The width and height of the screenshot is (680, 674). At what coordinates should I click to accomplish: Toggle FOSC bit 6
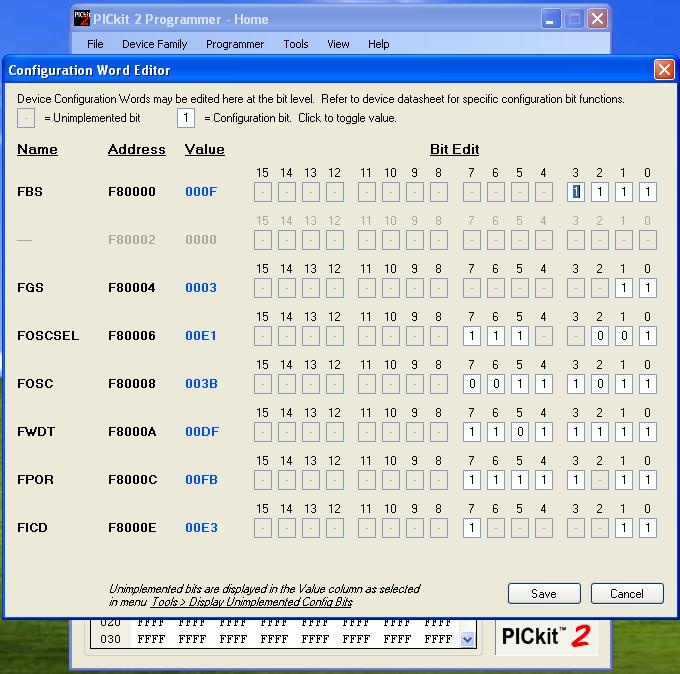tap(496, 384)
